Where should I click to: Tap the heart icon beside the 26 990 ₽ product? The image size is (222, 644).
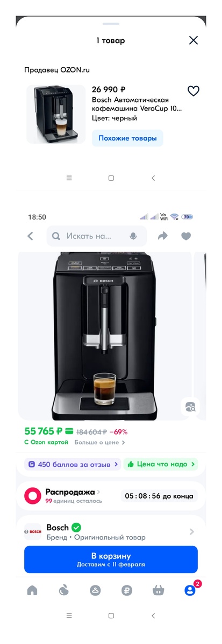coord(193,91)
